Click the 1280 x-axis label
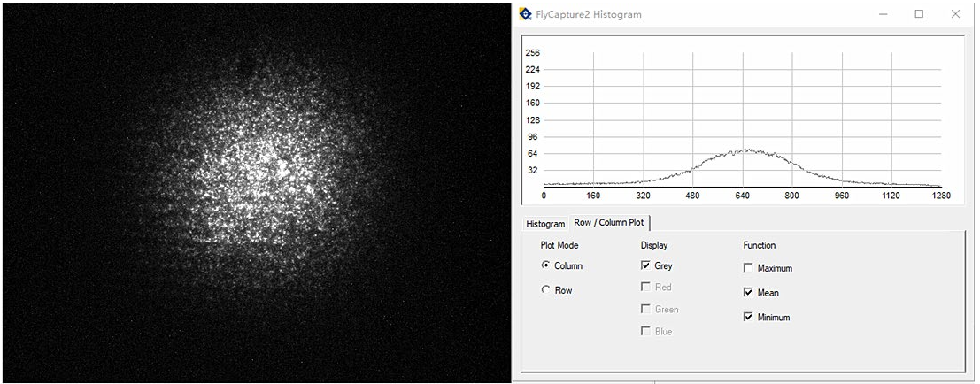The height and width of the screenshot is (384, 980). [x=941, y=196]
